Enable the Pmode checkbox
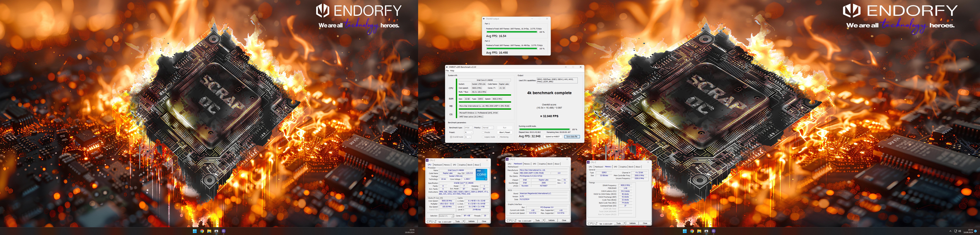980x235 pixels. (483, 132)
